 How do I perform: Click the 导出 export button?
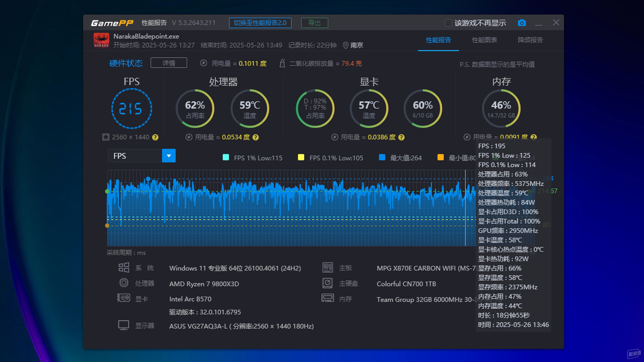point(314,23)
